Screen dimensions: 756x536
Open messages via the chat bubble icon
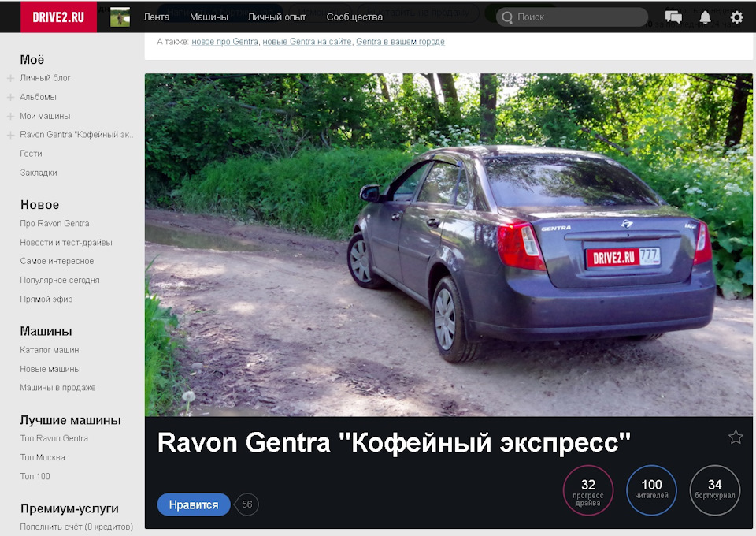(x=673, y=16)
